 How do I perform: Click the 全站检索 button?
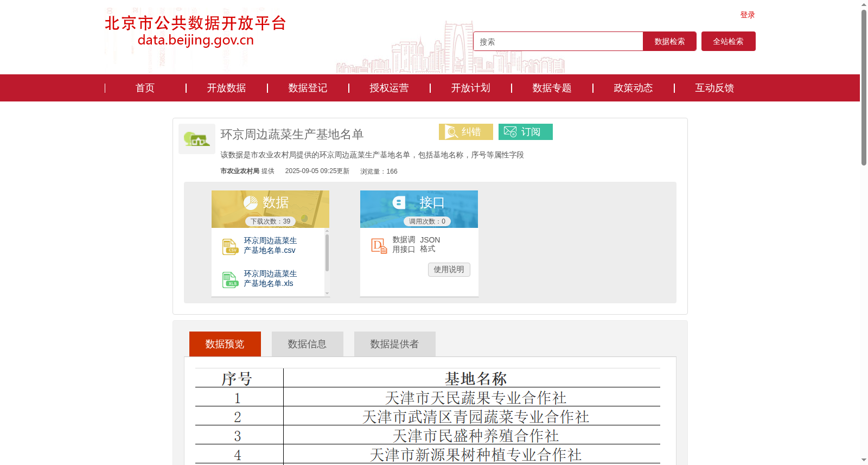[x=729, y=41]
